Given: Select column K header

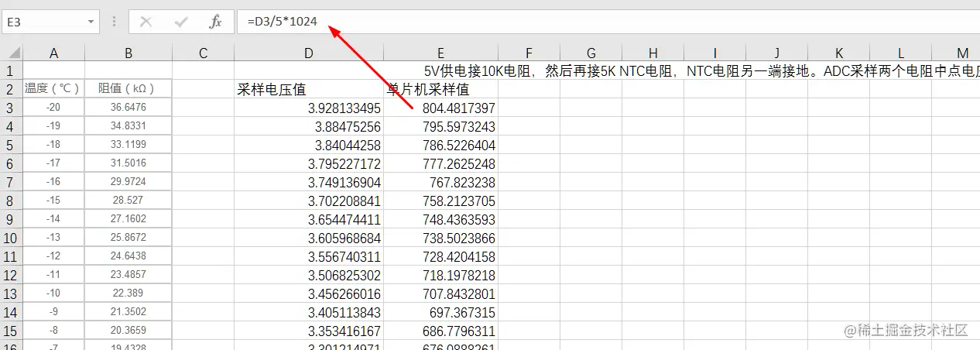Looking at the screenshot, I should click(x=839, y=53).
